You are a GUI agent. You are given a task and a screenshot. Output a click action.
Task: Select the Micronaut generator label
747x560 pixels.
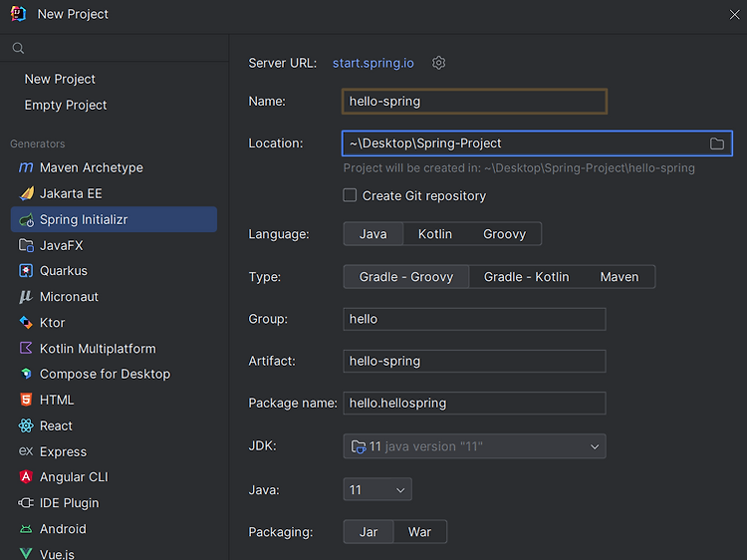(69, 297)
